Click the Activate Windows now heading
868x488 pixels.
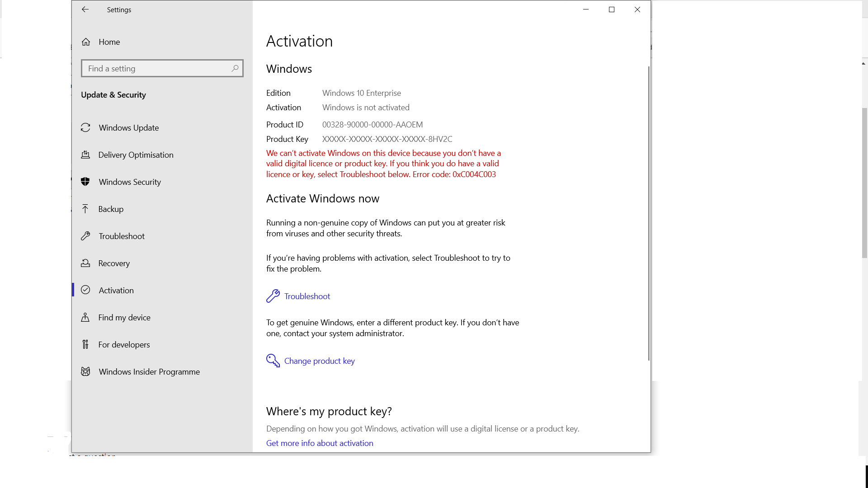323,198
